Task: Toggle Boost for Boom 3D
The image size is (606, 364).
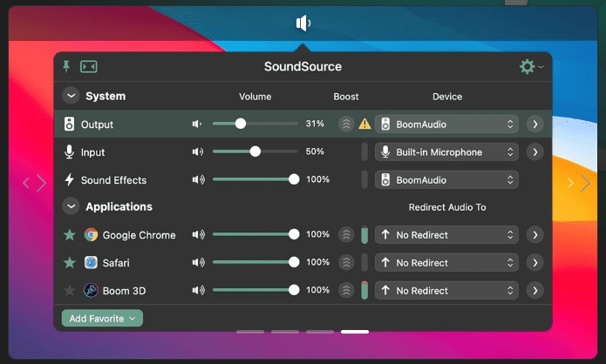Action: click(x=346, y=290)
